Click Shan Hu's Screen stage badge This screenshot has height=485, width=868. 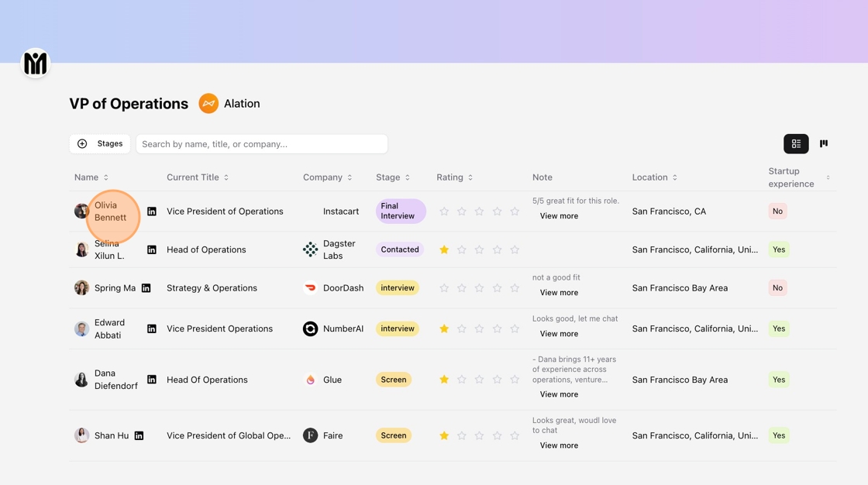pyautogui.click(x=394, y=435)
